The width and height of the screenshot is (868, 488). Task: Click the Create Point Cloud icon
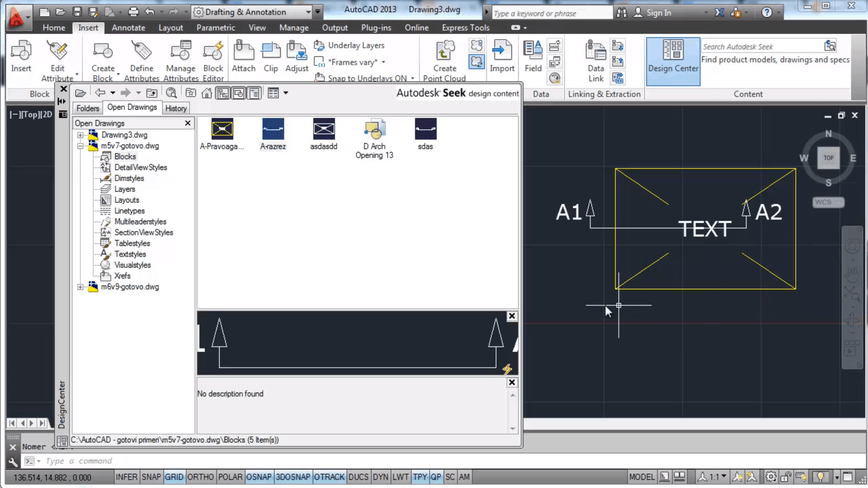(x=444, y=61)
